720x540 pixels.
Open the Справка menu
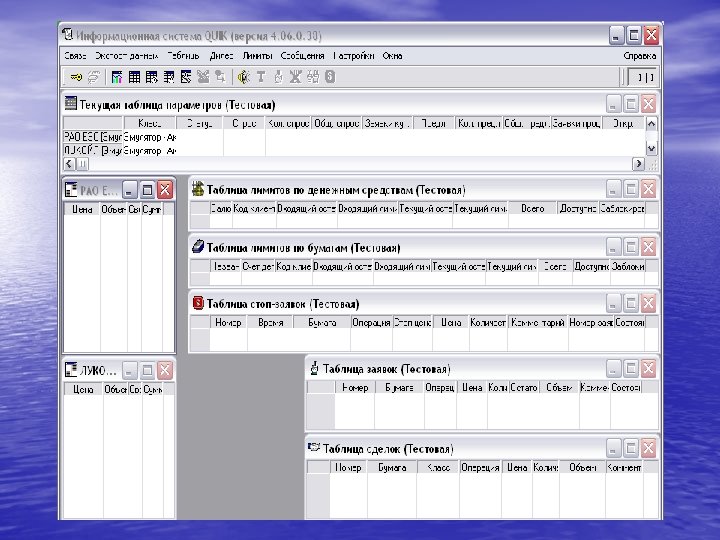(639, 56)
